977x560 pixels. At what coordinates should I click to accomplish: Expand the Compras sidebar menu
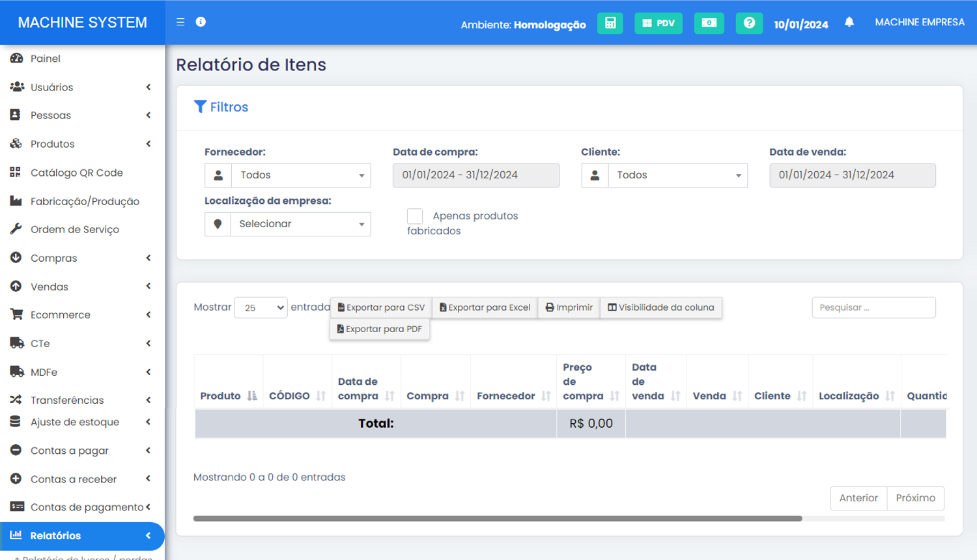82,258
